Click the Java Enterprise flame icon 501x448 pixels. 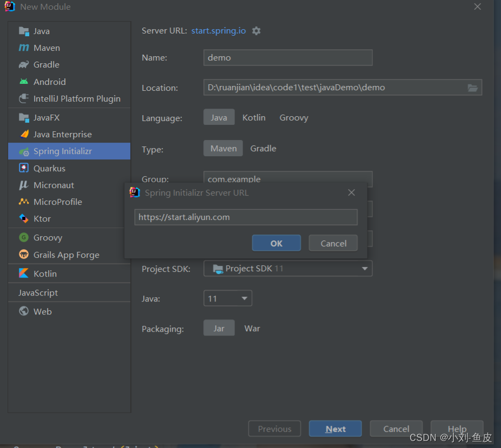24,134
